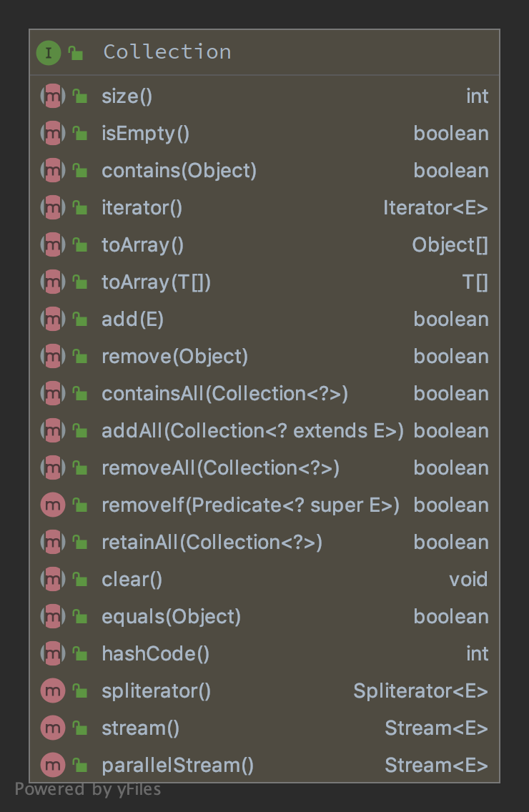
Task: Click the method icon next to spliterator()
Action: tap(52, 691)
